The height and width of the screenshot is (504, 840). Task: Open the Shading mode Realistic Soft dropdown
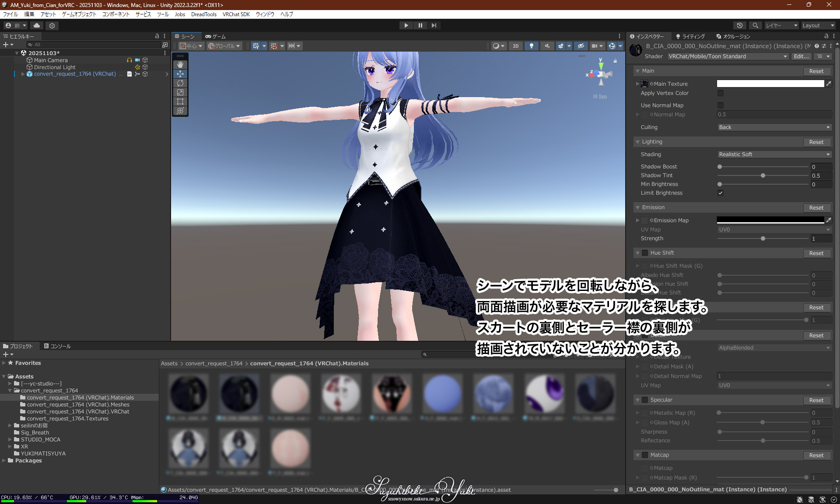774,154
